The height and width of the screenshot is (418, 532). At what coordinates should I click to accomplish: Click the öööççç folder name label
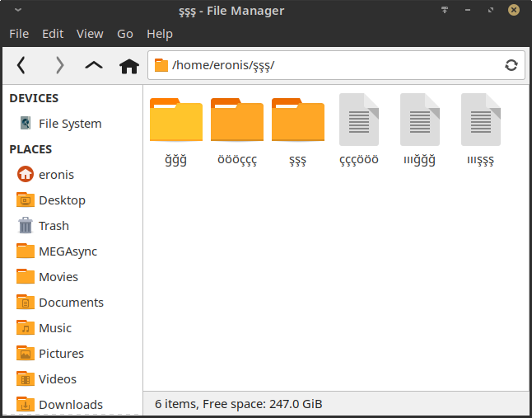click(237, 160)
